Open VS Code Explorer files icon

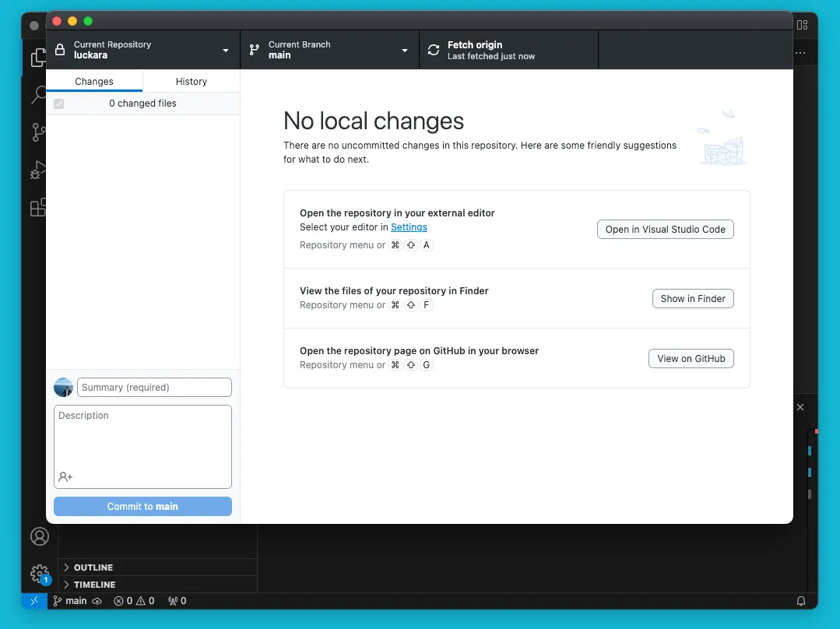[x=37, y=58]
